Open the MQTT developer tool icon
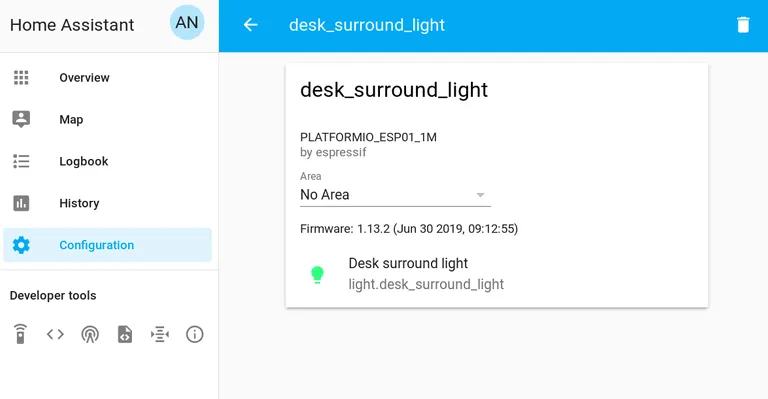The width and height of the screenshot is (768, 399). [x=160, y=334]
